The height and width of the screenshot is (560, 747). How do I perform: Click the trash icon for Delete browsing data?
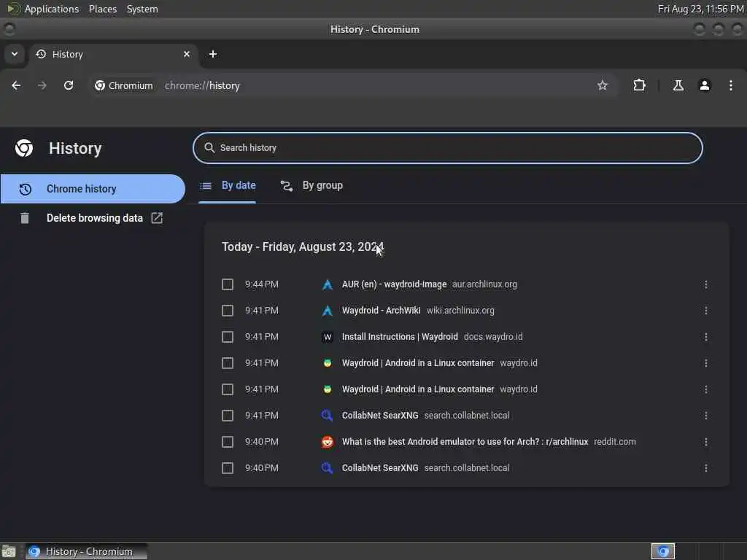25,217
